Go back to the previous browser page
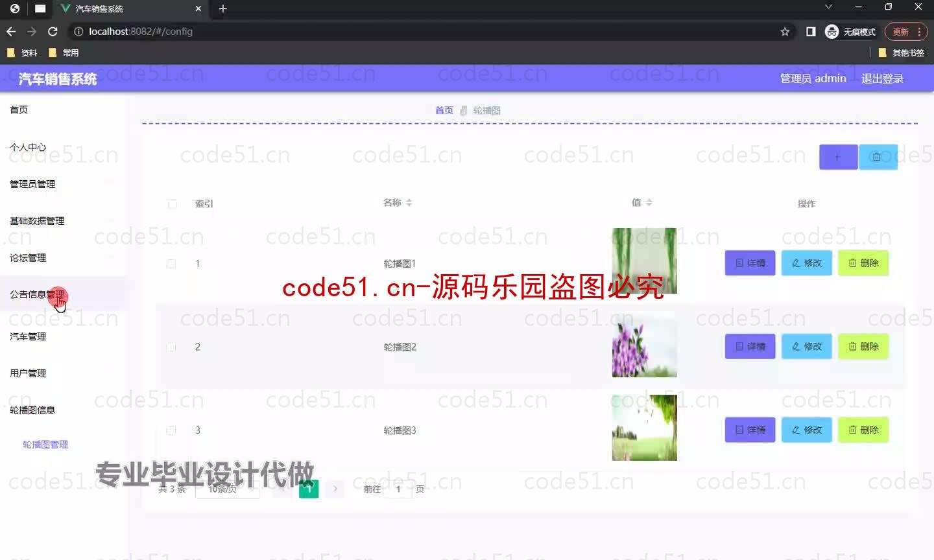Viewport: 934px width, 560px height. click(x=11, y=31)
